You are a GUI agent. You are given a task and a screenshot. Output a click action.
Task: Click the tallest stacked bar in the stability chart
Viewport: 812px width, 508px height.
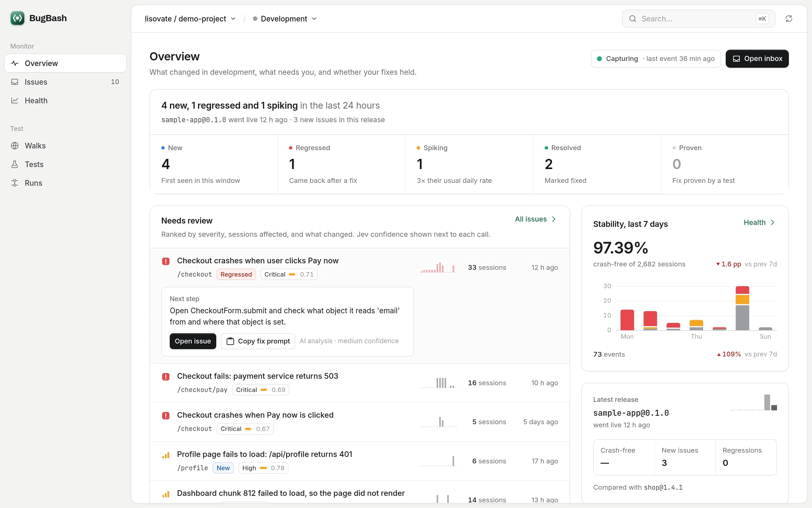(742, 308)
